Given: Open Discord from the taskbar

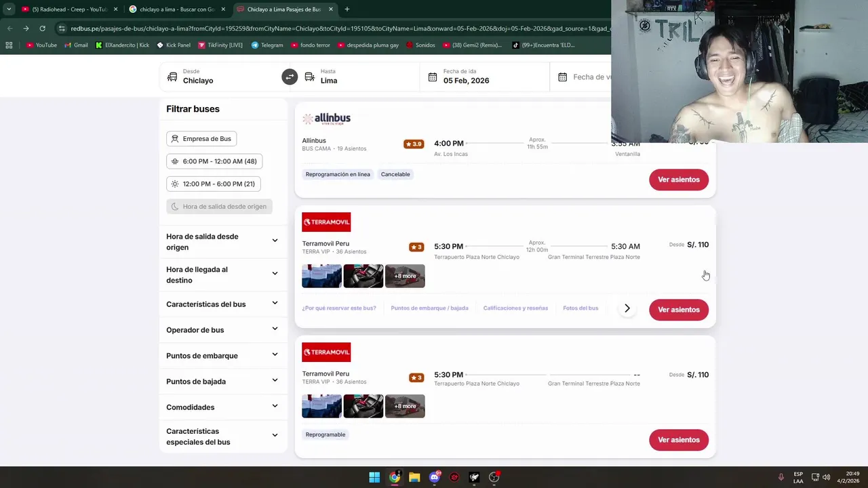Looking at the screenshot, I should pyautogui.click(x=435, y=477).
